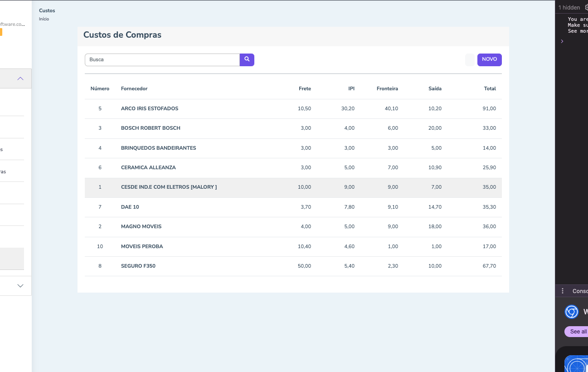
Task: Open the BOSCH ROBERT BOSCH entry
Action: 151,128
